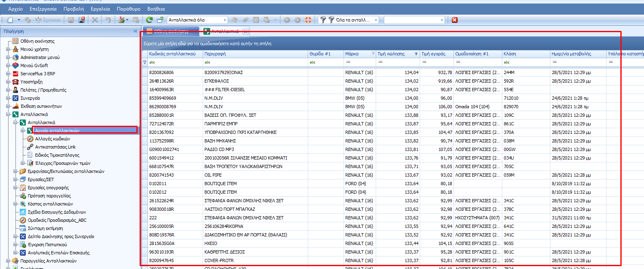The width and height of the screenshot is (644, 269).
Task: Click the Κωδικός ανταλλακτικού filter row field
Action: pyautogui.click(x=175, y=62)
